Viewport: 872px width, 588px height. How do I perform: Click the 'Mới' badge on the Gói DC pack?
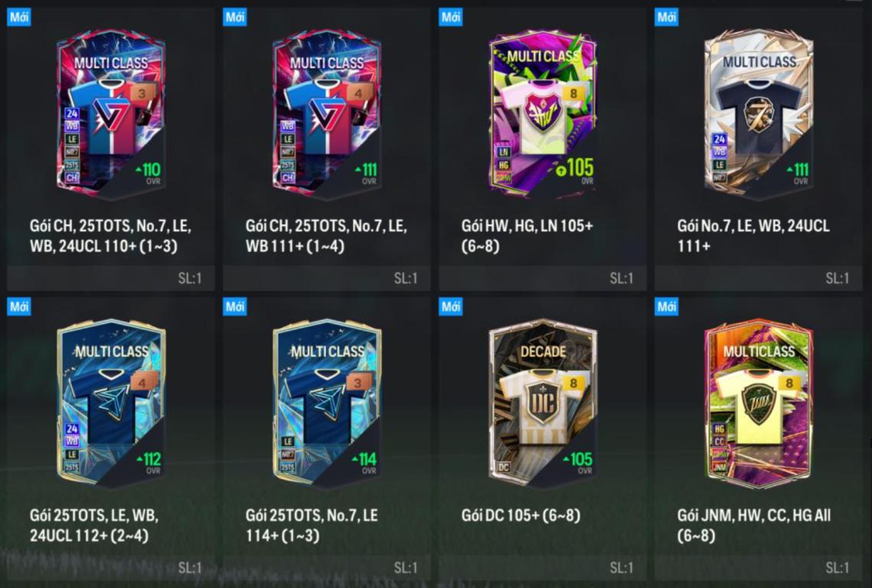pos(450,306)
